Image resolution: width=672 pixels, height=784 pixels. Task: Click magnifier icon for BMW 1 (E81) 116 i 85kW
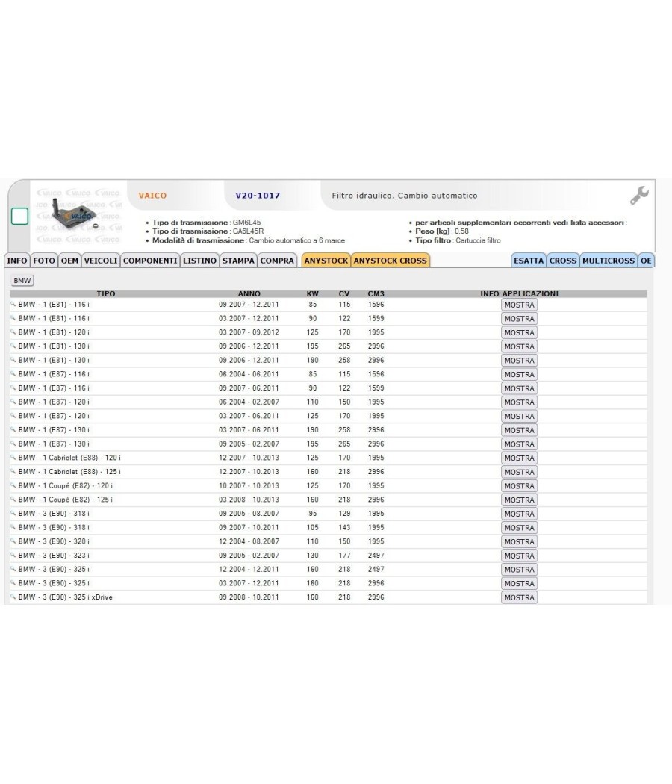[13, 304]
